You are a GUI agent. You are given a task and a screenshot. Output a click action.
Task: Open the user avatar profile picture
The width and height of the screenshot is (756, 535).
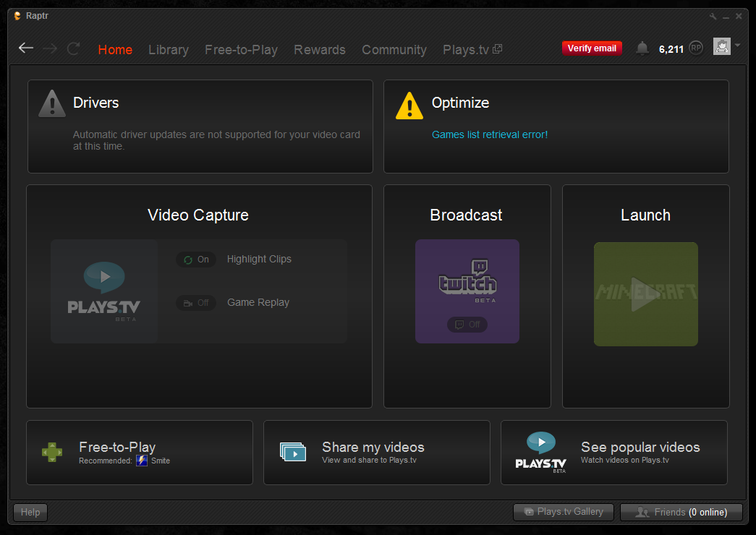(722, 46)
